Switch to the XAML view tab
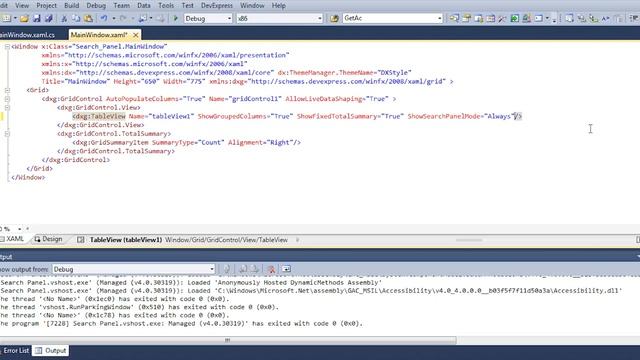The height and width of the screenshot is (360, 640). point(13,239)
